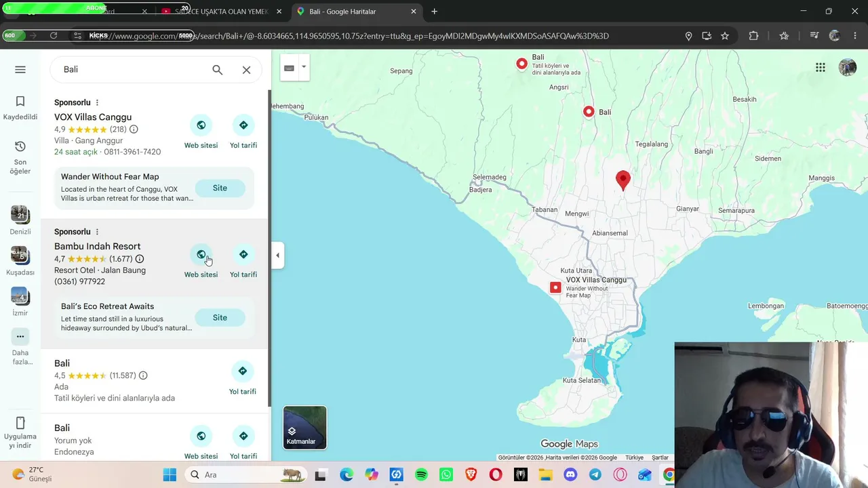This screenshot has width=868, height=488.
Task: Click Site button for Wander Without Fear Map
Action: point(220,188)
